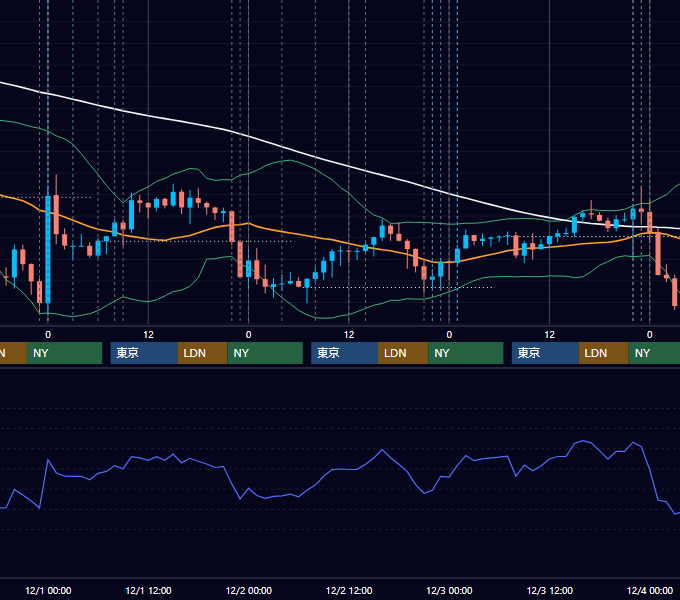Click the 12/4 00:00 time axis label
Image resolution: width=680 pixels, height=600 pixels.
point(650,590)
